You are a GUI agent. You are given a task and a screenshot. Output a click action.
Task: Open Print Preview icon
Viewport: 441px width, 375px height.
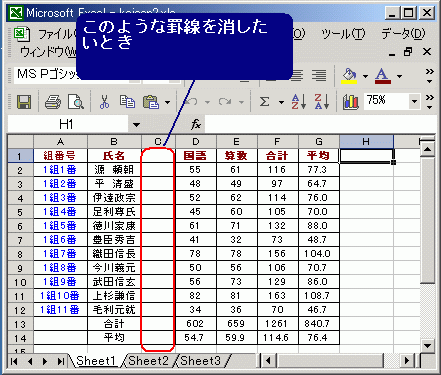pyautogui.click(x=76, y=102)
